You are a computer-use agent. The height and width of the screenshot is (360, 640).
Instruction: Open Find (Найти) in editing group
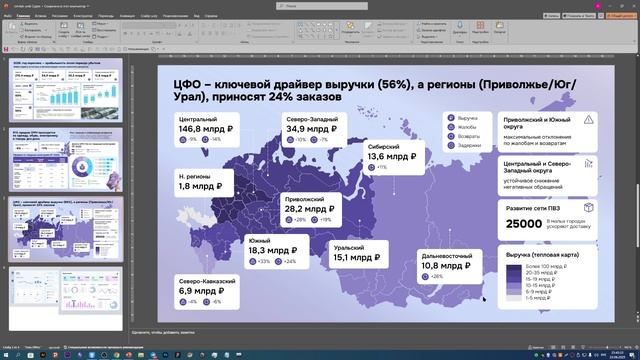(x=431, y=24)
